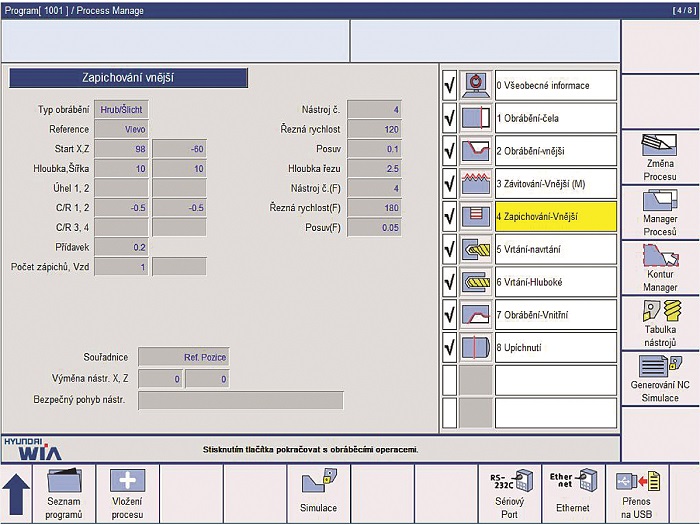
Task: Select process 2 Obrábění-vnější
Action: (556, 151)
